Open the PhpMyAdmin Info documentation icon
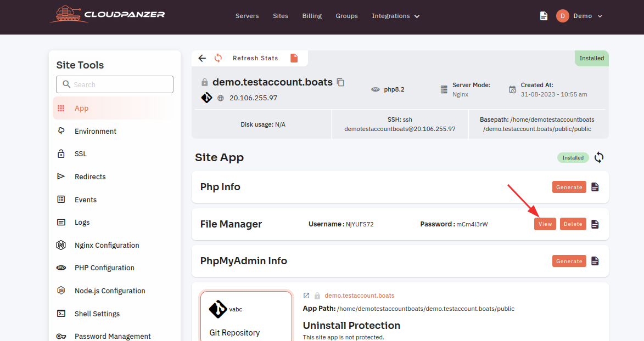 pos(595,261)
